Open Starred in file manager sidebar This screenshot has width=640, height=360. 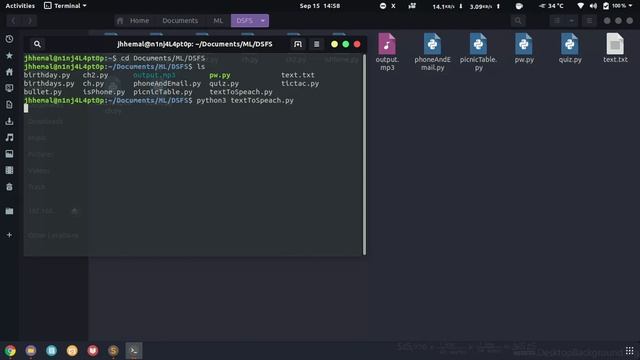[x=9, y=56]
